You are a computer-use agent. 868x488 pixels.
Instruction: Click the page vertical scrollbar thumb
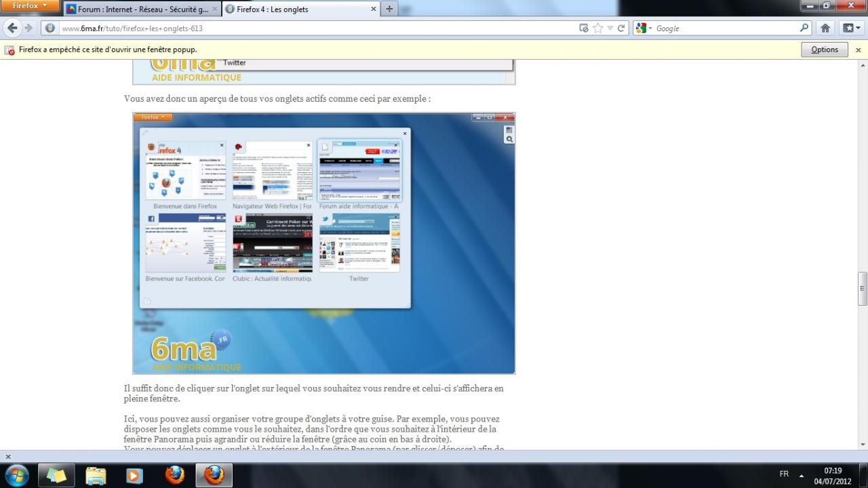(x=863, y=289)
